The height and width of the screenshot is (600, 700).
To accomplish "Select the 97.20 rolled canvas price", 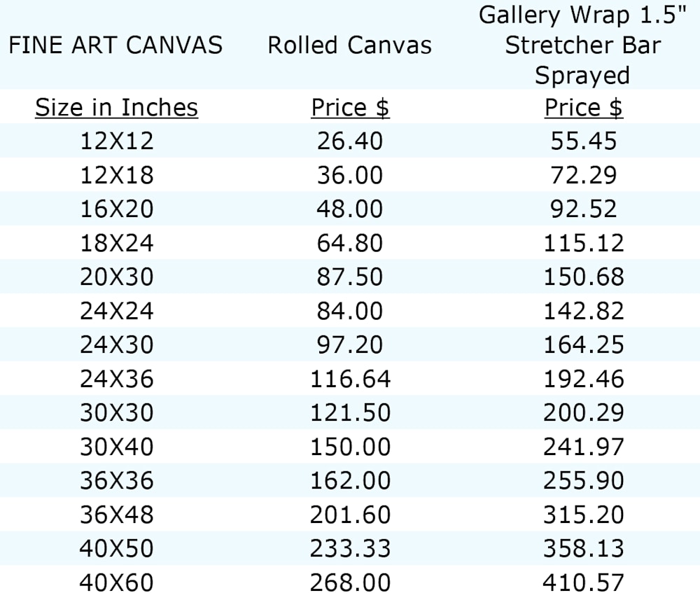I will 350,344.
